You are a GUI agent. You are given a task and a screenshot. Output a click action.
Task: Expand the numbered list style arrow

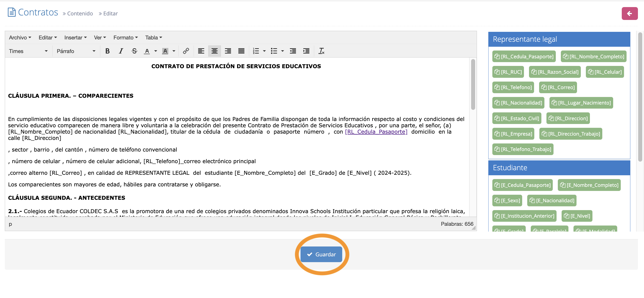tap(264, 51)
